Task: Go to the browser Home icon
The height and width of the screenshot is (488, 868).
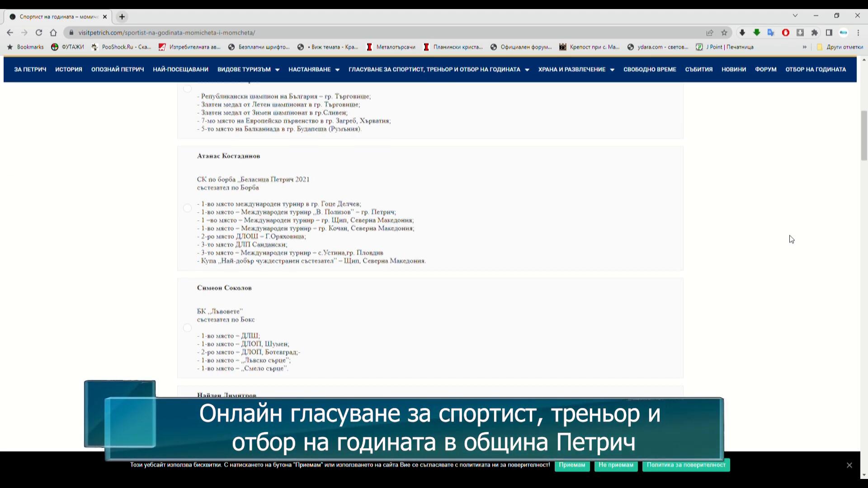Action: pyautogui.click(x=53, y=33)
